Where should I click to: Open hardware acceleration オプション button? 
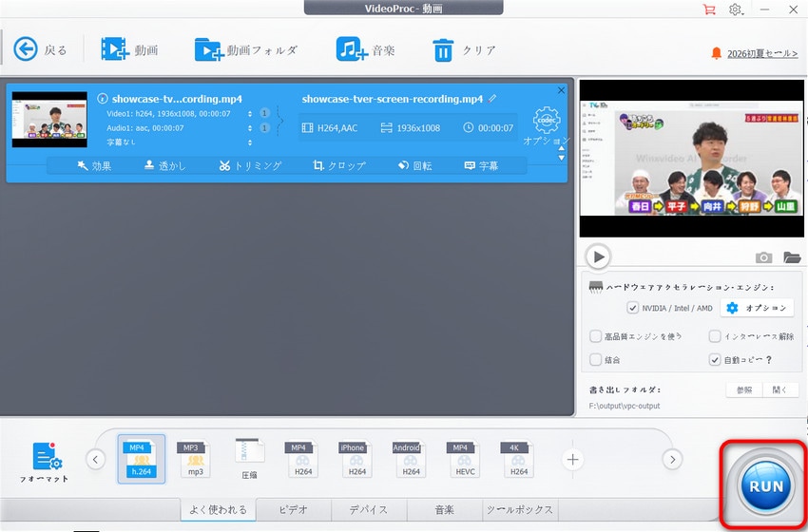[757, 308]
